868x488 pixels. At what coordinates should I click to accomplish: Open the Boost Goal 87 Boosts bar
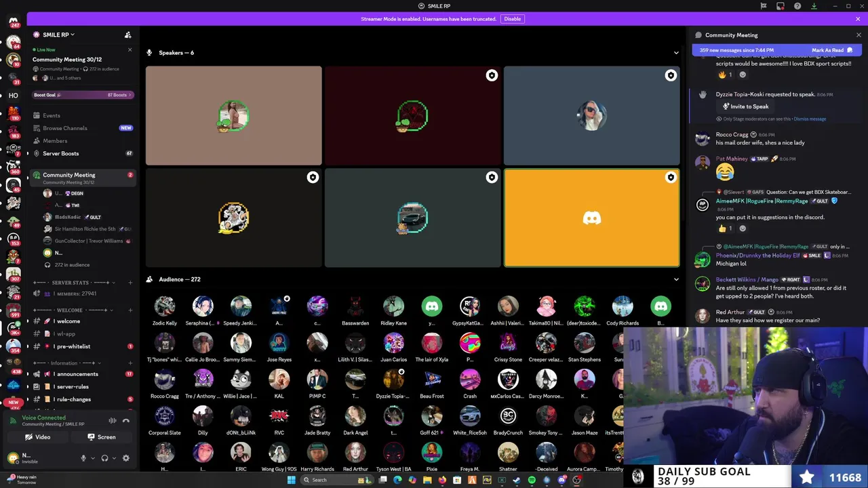point(83,95)
